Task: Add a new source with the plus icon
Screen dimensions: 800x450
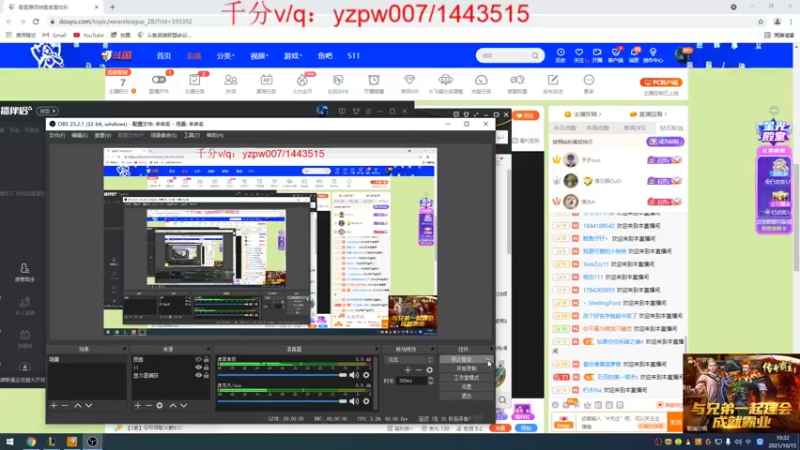Action: tap(138, 406)
